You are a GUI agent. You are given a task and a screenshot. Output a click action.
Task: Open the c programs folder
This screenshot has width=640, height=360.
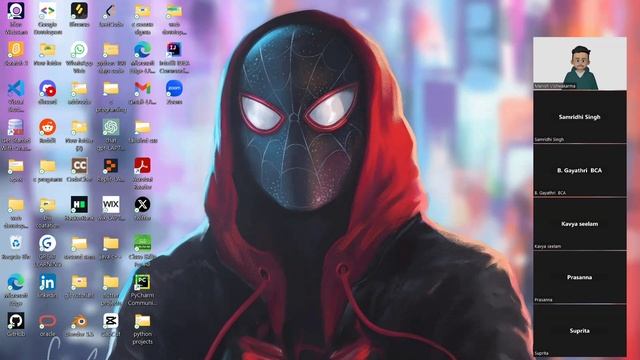tap(47, 166)
